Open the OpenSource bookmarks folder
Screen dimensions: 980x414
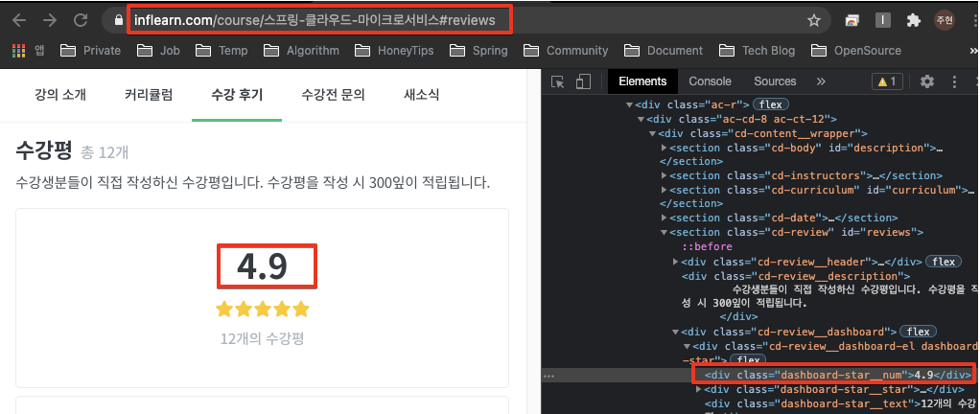tap(855, 51)
